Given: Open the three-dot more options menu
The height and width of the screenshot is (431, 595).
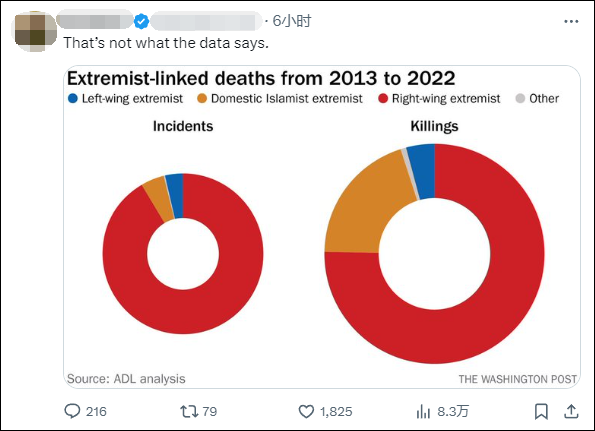Looking at the screenshot, I should pyautogui.click(x=571, y=22).
